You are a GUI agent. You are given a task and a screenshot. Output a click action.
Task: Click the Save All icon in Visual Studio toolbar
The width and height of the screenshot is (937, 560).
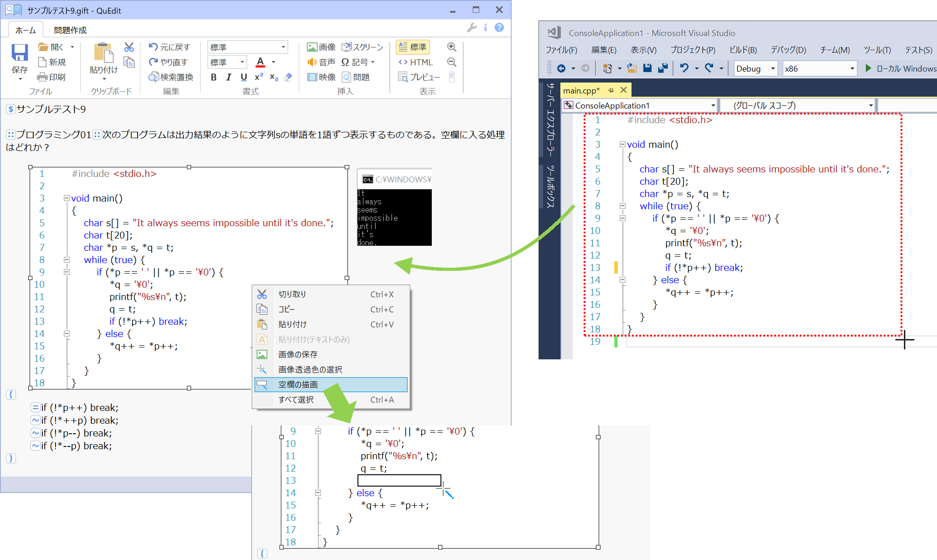pos(663,68)
